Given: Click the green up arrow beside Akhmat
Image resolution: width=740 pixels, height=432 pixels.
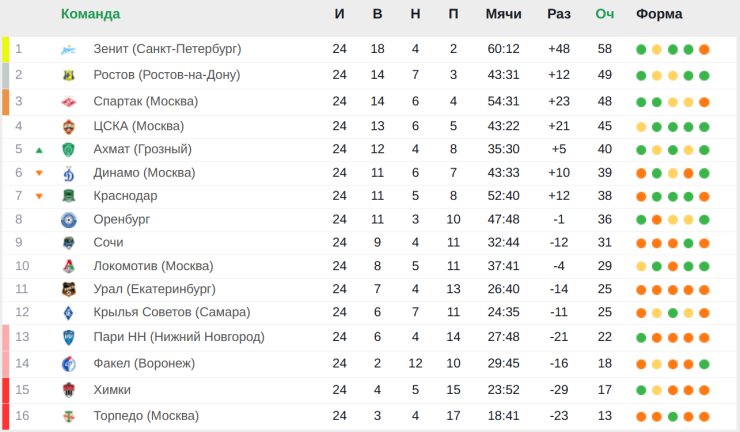Looking at the screenshot, I should click(39, 150).
